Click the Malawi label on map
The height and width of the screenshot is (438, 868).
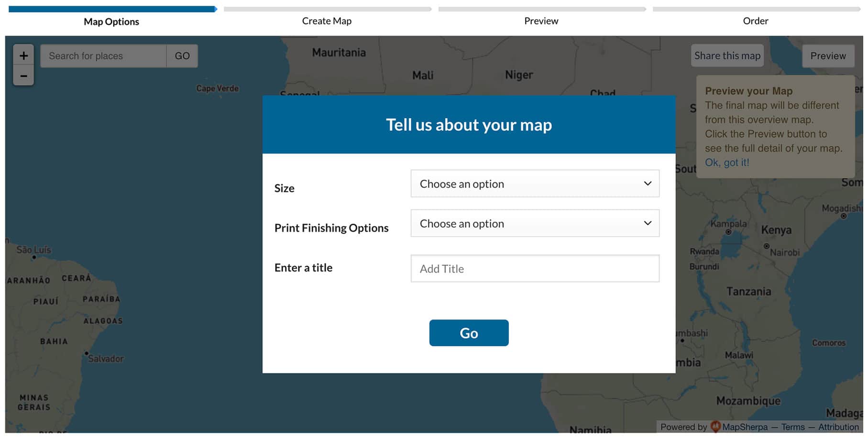pyautogui.click(x=739, y=355)
